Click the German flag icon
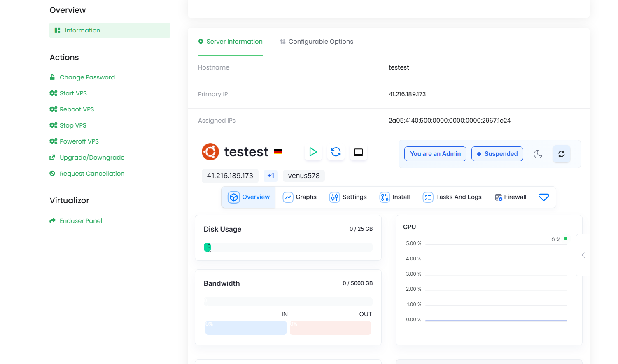Image resolution: width=618 pixels, height=364 pixels. tap(278, 152)
